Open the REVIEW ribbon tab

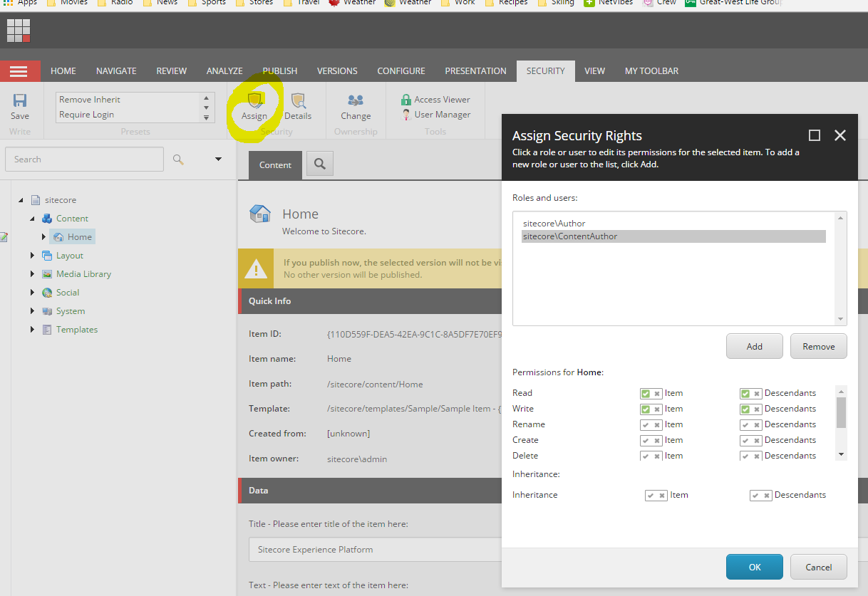(x=172, y=71)
